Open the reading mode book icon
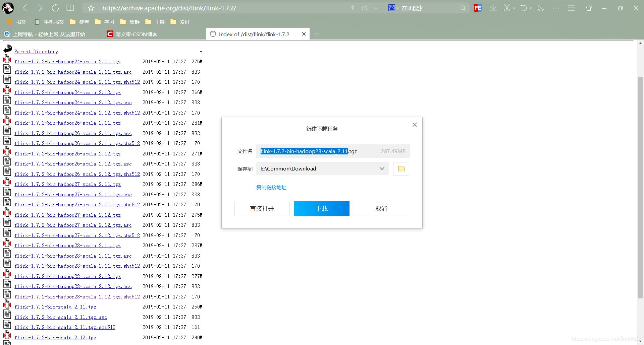The image size is (644, 345). (x=70, y=8)
